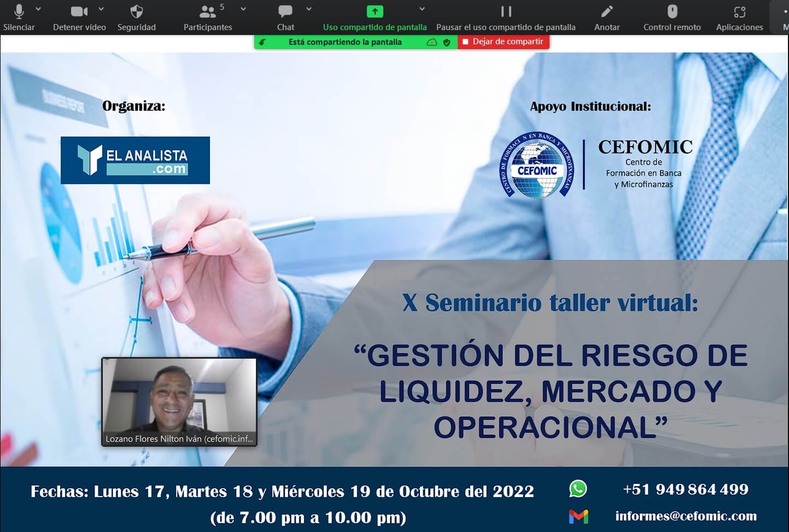Click the green shield encryption icon

447,42
